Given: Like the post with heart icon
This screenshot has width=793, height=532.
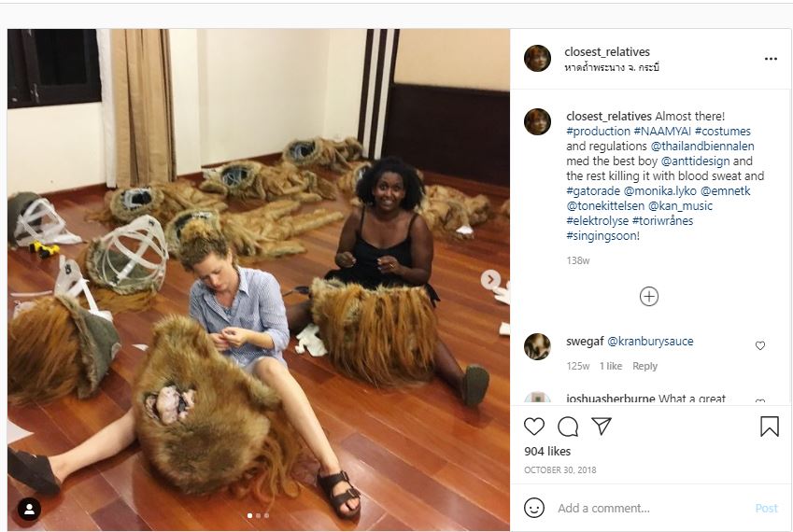Looking at the screenshot, I should tap(534, 427).
